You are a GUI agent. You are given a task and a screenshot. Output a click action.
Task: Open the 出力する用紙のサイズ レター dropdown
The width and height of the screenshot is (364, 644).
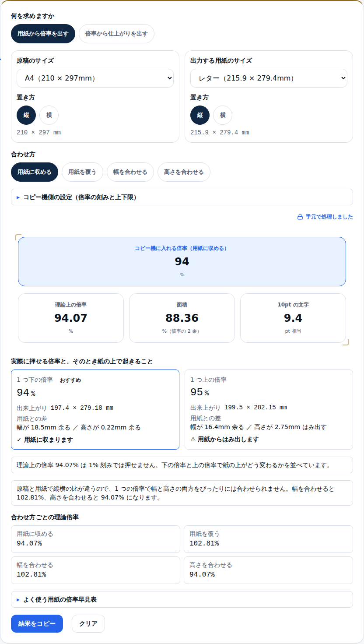click(x=269, y=78)
